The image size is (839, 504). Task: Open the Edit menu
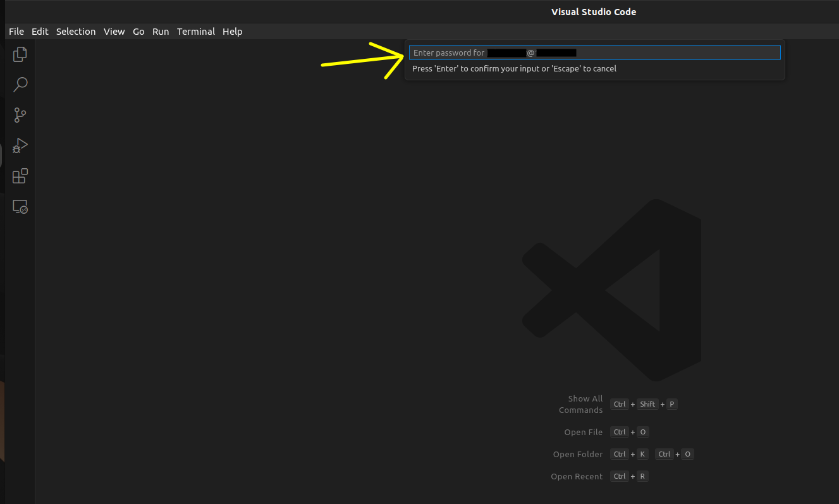(x=40, y=32)
